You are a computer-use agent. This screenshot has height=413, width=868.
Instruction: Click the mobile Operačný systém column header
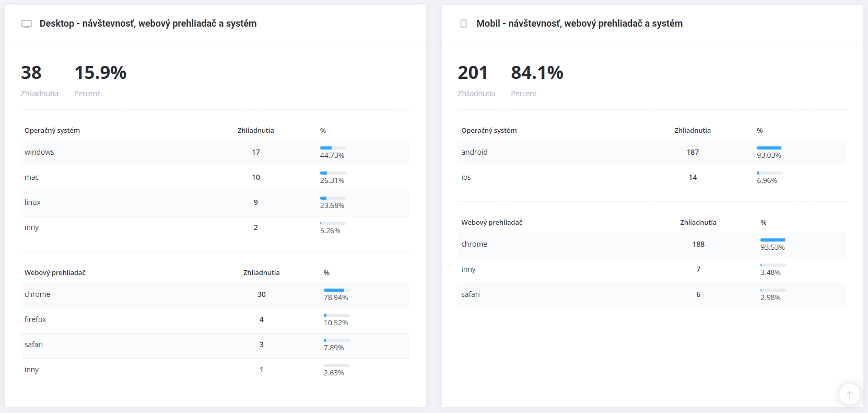point(489,130)
